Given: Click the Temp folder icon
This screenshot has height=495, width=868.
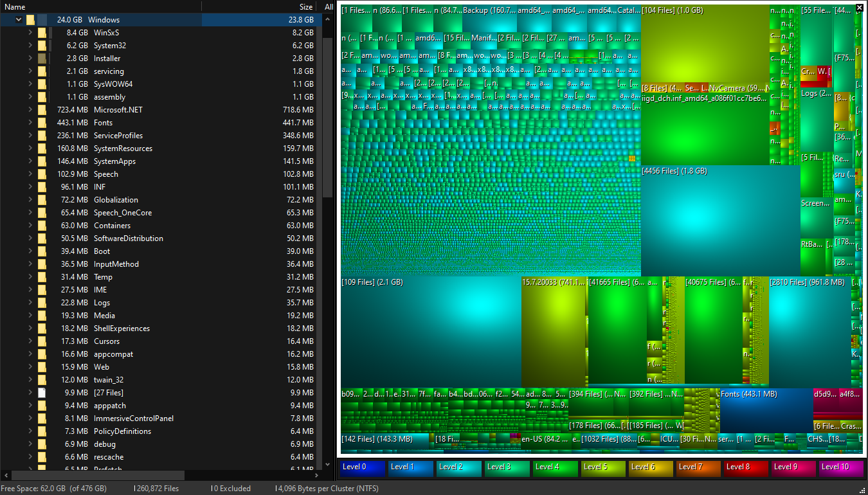Looking at the screenshot, I should pyautogui.click(x=42, y=276).
